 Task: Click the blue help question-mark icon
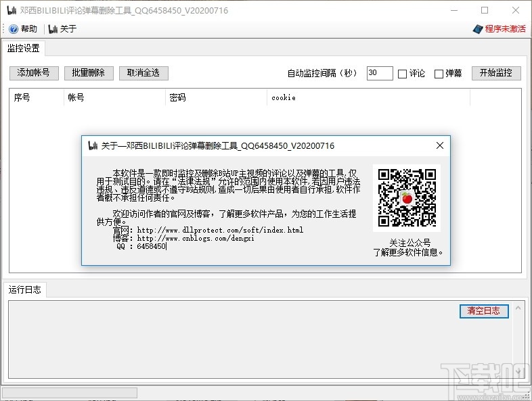click(14, 29)
